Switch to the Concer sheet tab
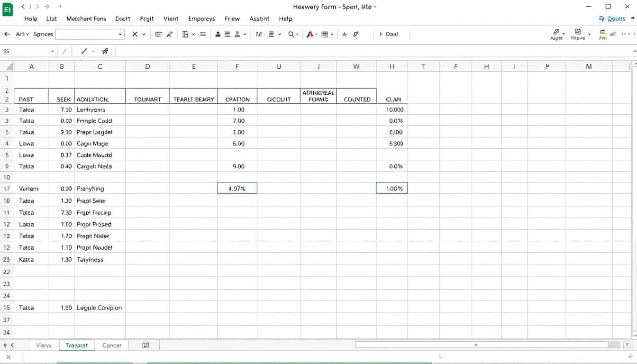 pos(112,345)
